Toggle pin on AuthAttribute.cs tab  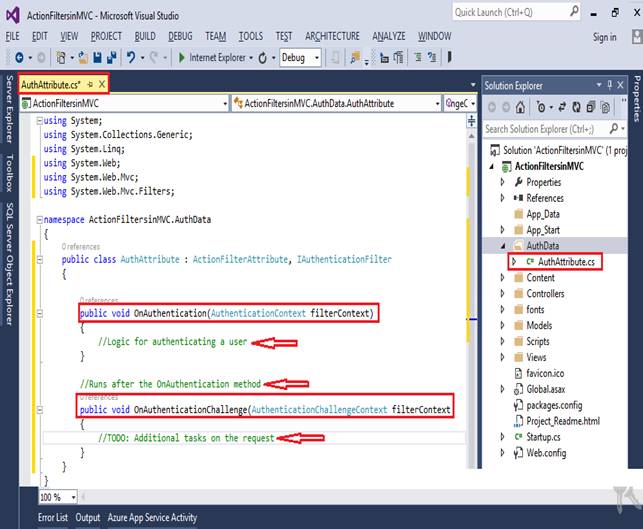[x=89, y=85]
